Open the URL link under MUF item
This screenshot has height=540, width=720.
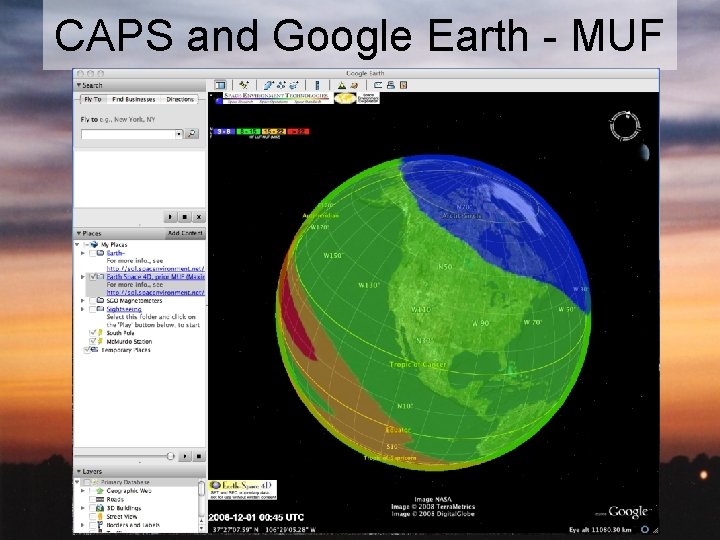156,292
